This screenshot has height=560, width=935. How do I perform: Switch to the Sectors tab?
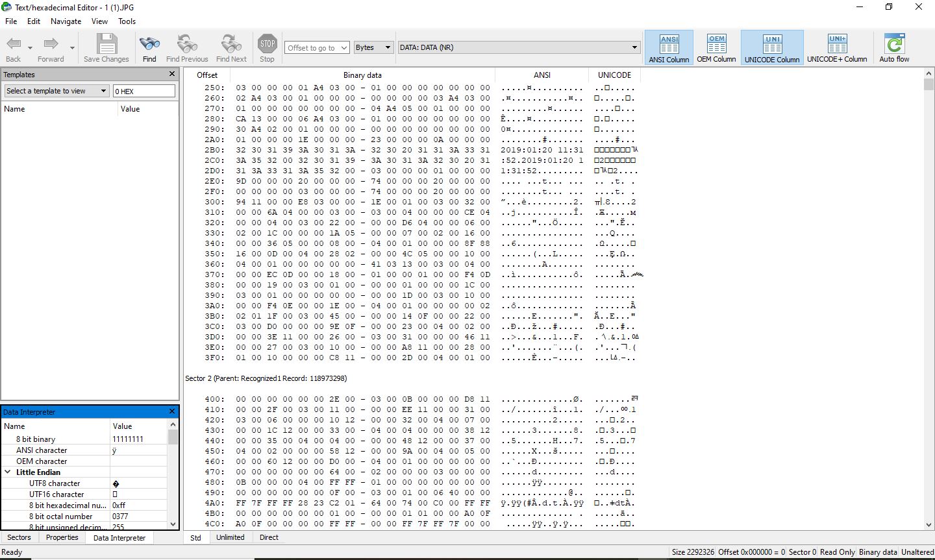(x=19, y=537)
